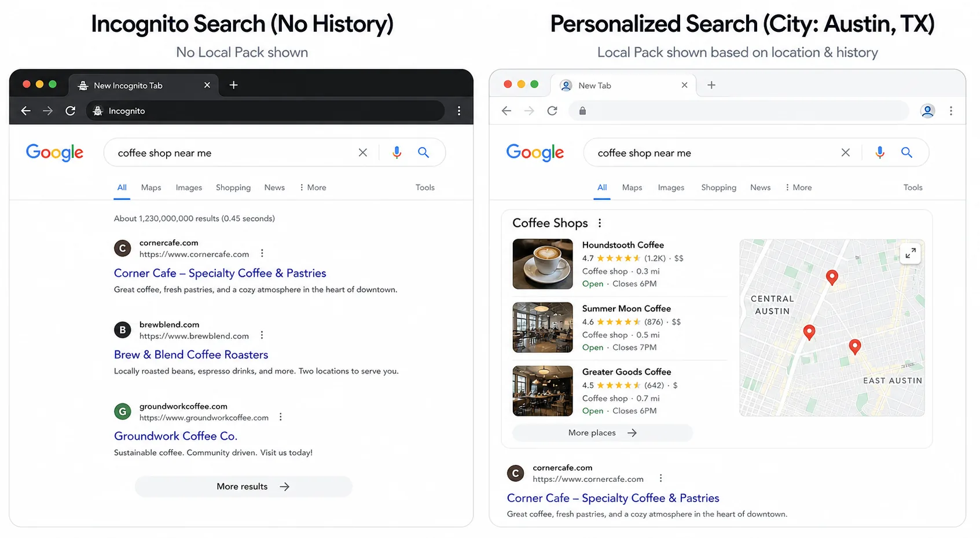980x538 pixels.
Task: Click the About 1,230,000,000 results text
Action: pyautogui.click(x=194, y=218)
